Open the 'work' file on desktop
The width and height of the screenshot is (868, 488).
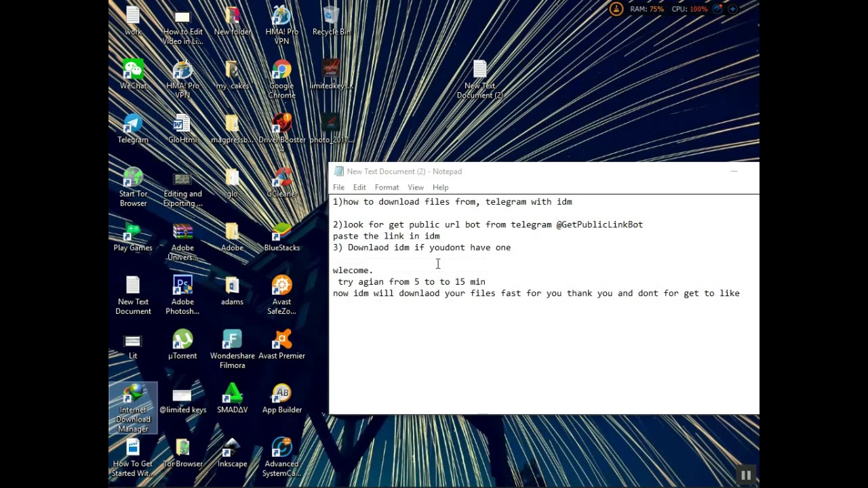point(133,21)
